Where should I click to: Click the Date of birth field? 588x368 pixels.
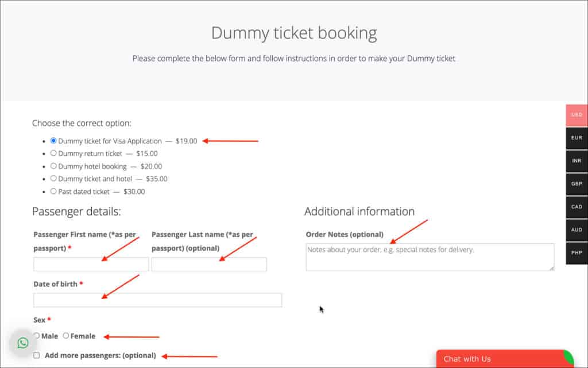point(157,300)
